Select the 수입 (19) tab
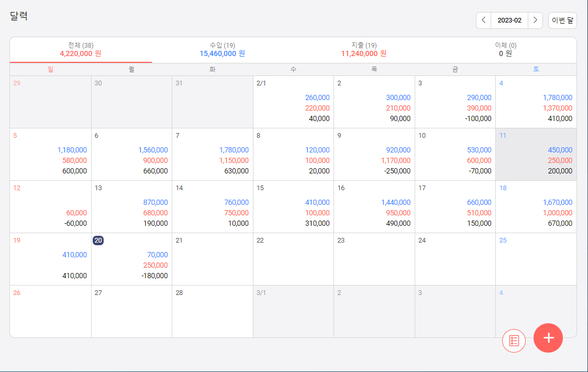The height and width of the screenshot is (372, 588). click(223, 50)
